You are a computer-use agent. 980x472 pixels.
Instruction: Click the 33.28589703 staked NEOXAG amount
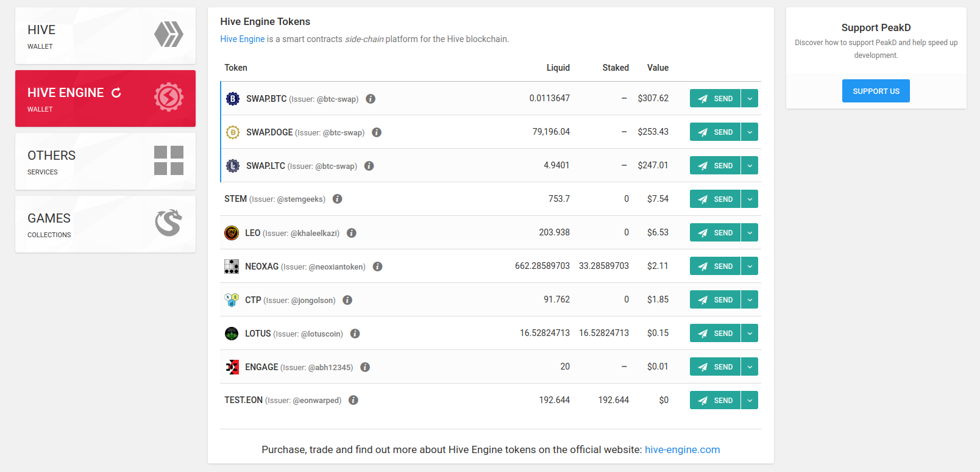pos(604,266)
